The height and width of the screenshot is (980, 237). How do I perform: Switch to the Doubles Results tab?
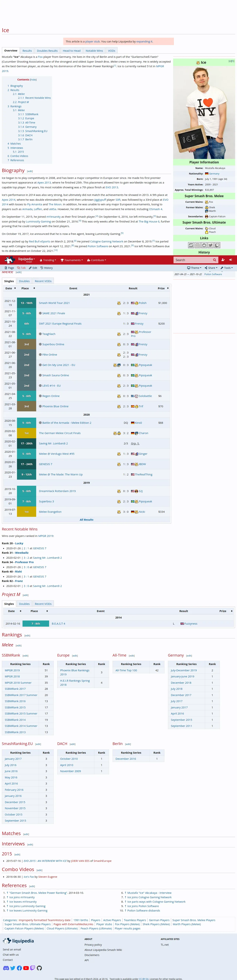pos(47,51)
